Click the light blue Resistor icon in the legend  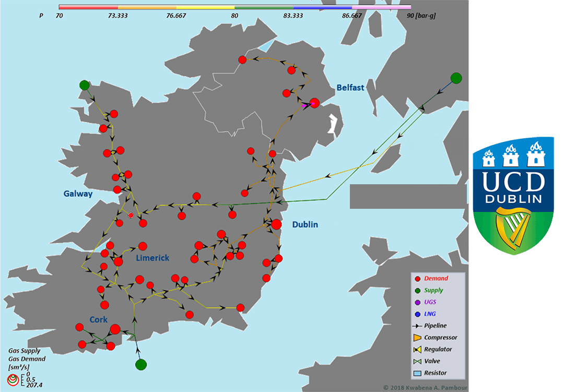pos(418,372)
